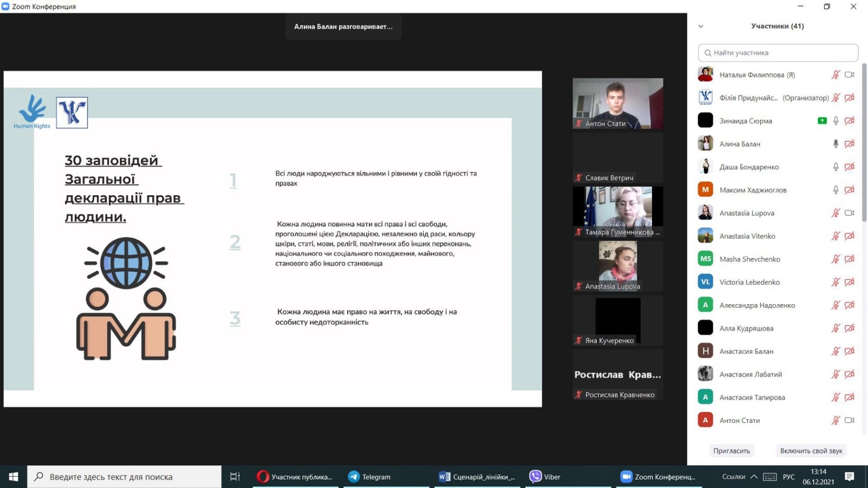
Task: Select Славик Ветрич's video tile
Action: click(x=618, y=157)
